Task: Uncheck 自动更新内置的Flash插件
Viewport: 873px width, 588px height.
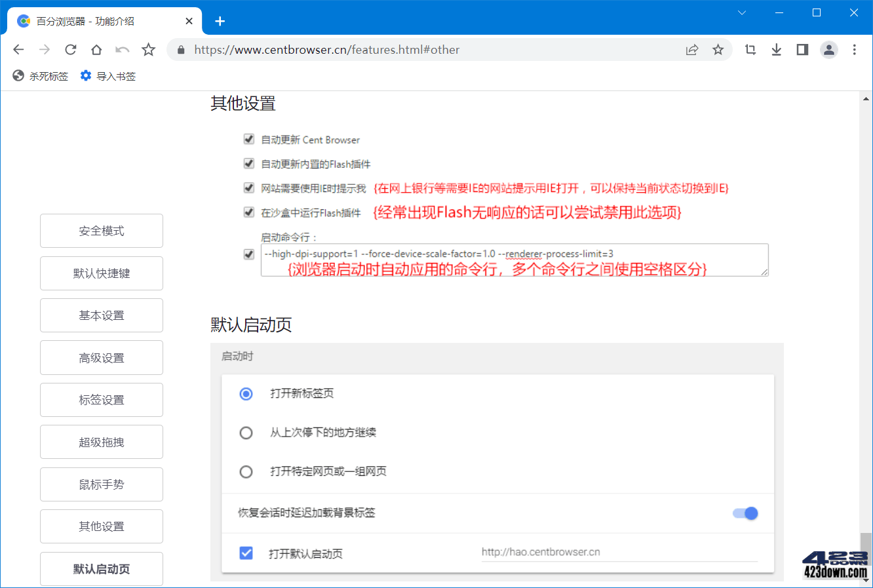Action: (248, 163)
